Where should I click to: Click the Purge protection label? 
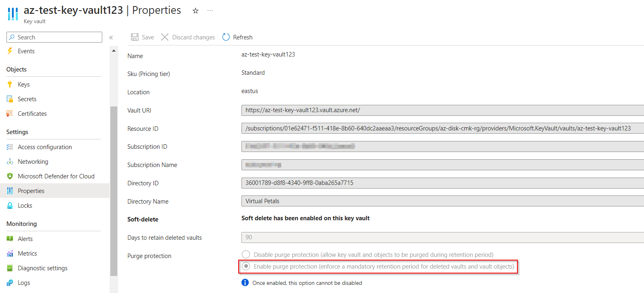pos(149,256)
